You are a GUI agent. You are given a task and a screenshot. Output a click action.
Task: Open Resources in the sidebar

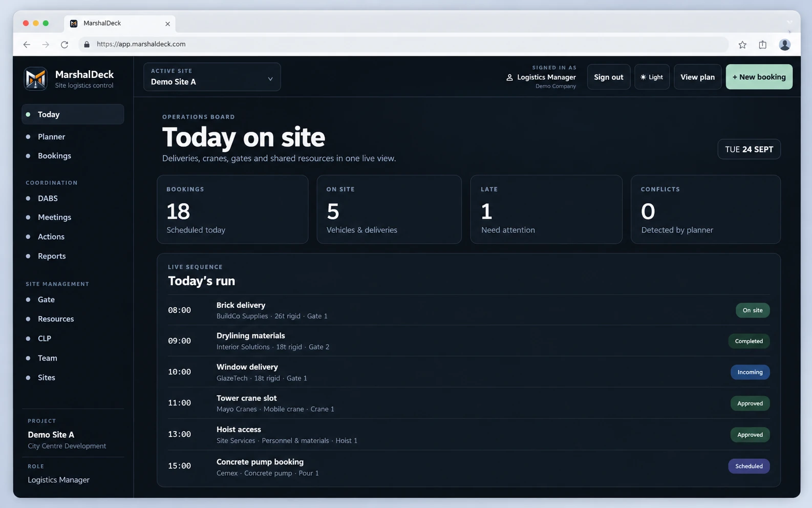coord(56,319)
